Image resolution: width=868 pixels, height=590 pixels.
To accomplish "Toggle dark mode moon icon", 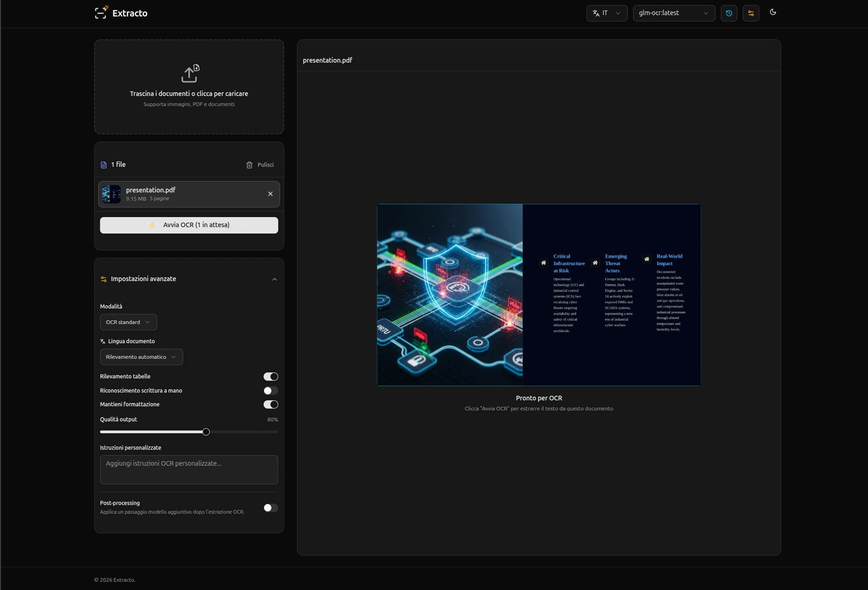I will coord(773,12).
